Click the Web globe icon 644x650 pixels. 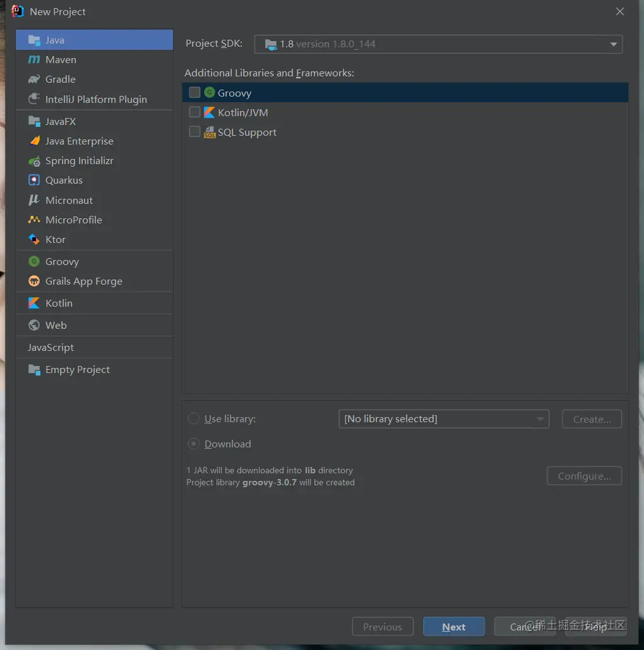34,326
